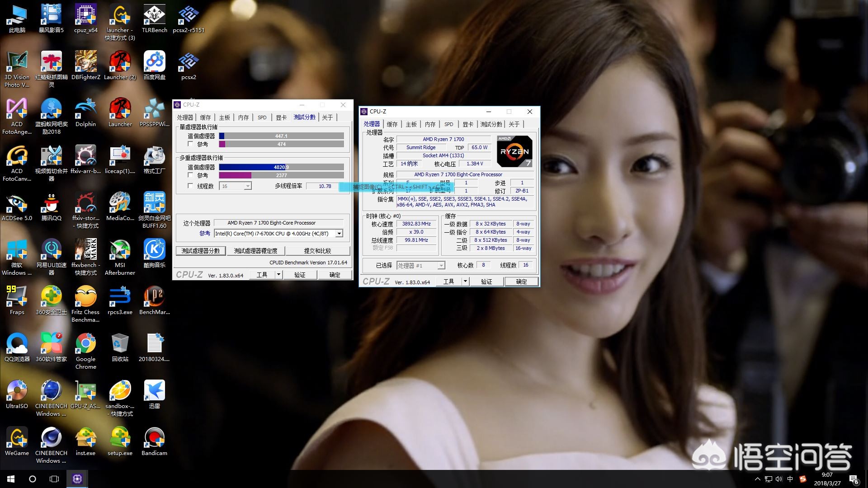Image resolution: width=868 pixels, height=488 pixels.
Task: Switch to SPD tab in benchmark window
Action: [x=262, y=117]
